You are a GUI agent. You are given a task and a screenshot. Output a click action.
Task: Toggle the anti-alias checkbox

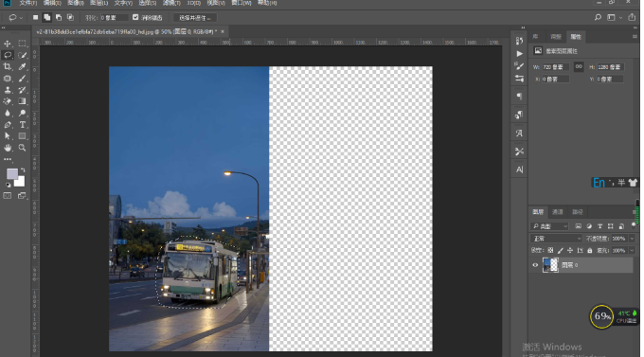[135, 18]
